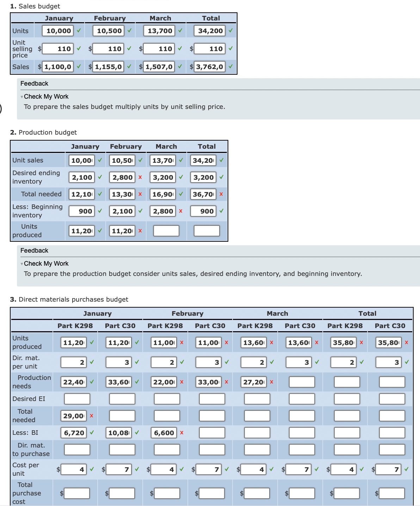
Task: Click the Production needs empty field for Total Part K298
Action: 347,382
